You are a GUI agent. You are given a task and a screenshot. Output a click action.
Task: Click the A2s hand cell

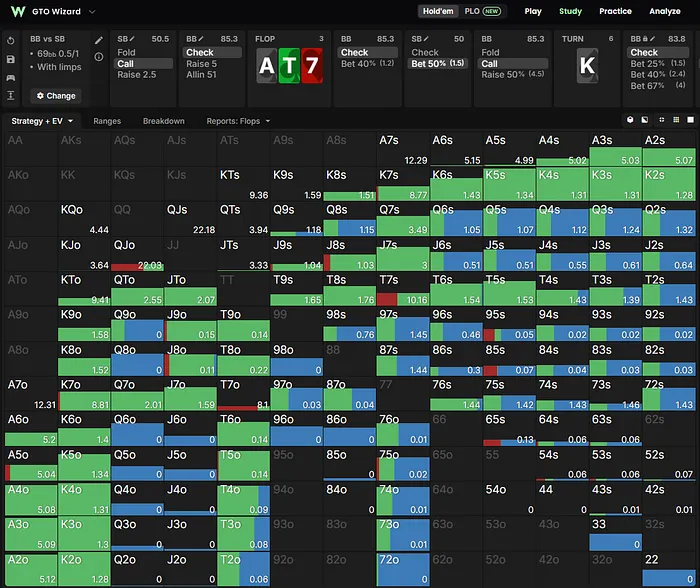[669, 149]
